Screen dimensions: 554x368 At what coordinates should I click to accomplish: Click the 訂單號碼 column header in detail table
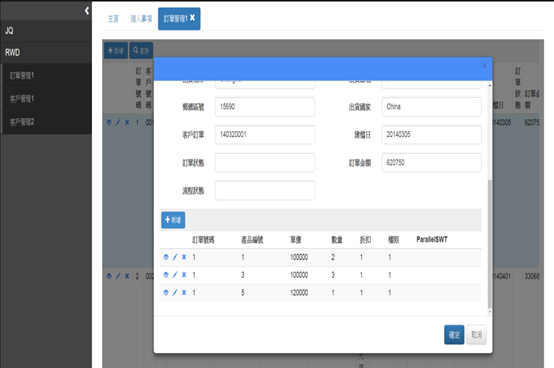point(203,240)
